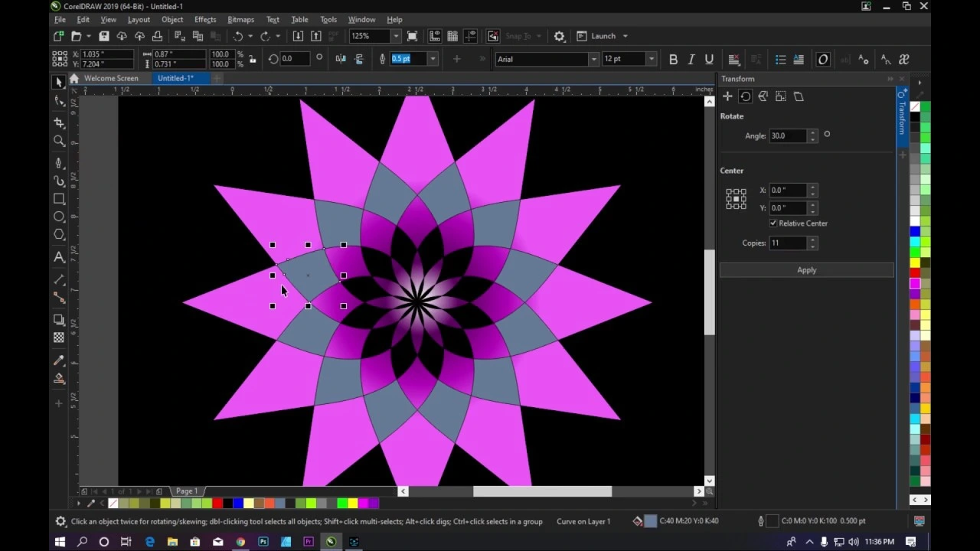This screenshot has width=980, height=551.
Task: Open the File menu
Action: click(x=60, y=19)
